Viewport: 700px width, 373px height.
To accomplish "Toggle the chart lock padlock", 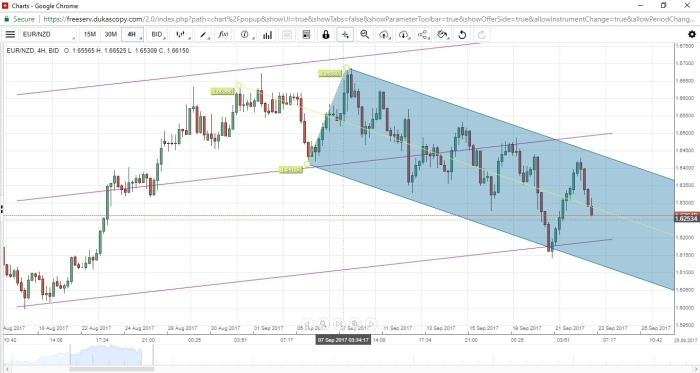I will pos(326,34).
